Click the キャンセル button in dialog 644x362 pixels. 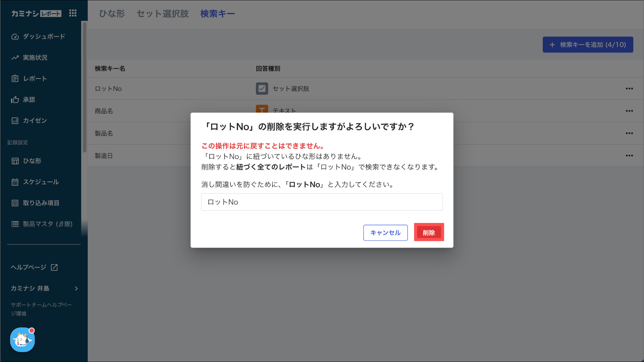click(x=385, y=233)
